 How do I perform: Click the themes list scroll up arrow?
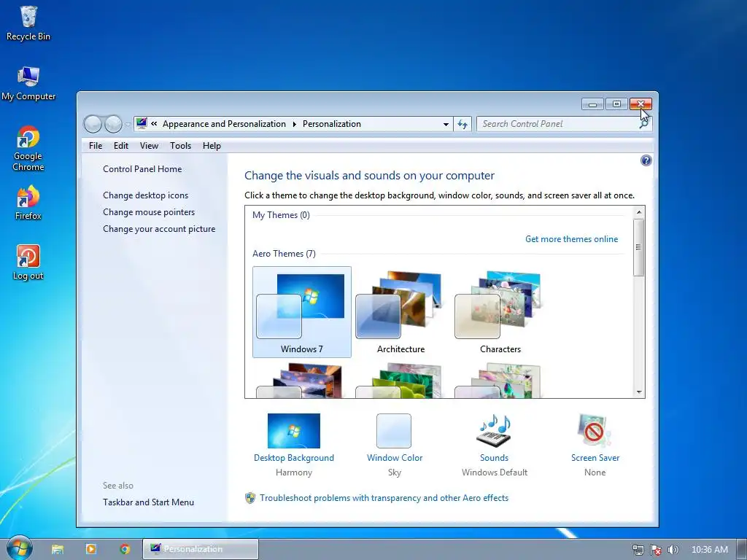pyautogui.click(x=639, y=212)
